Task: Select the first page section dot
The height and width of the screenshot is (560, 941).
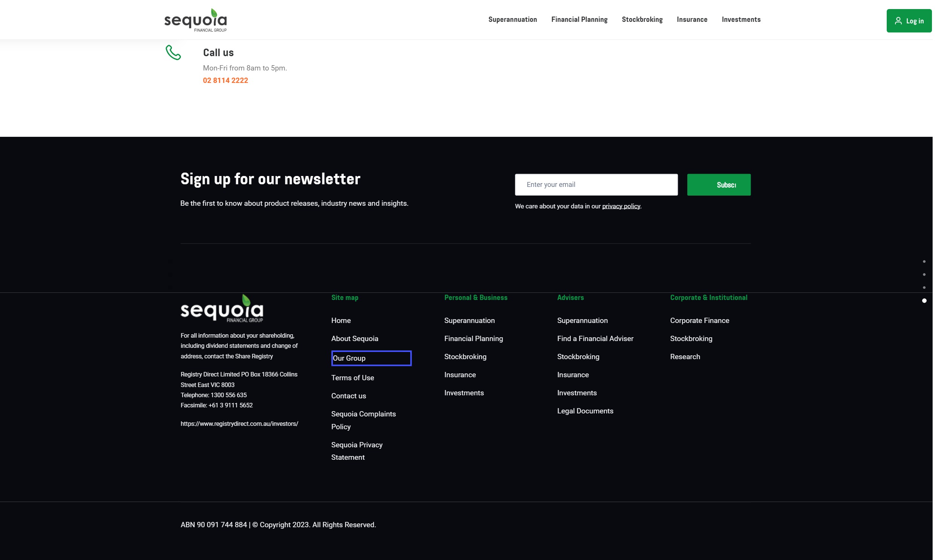Action: (924, 262)
